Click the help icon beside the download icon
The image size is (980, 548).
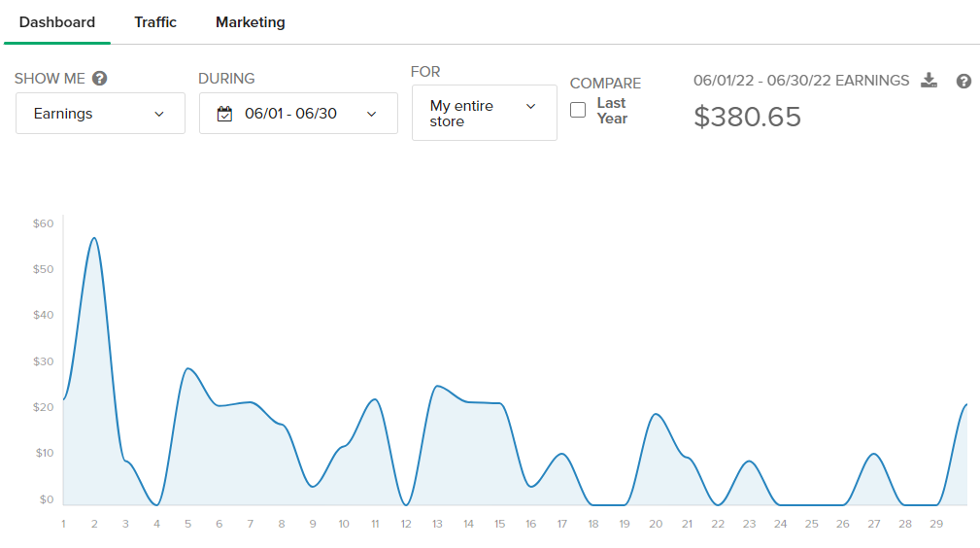click(x=963, y=81)
